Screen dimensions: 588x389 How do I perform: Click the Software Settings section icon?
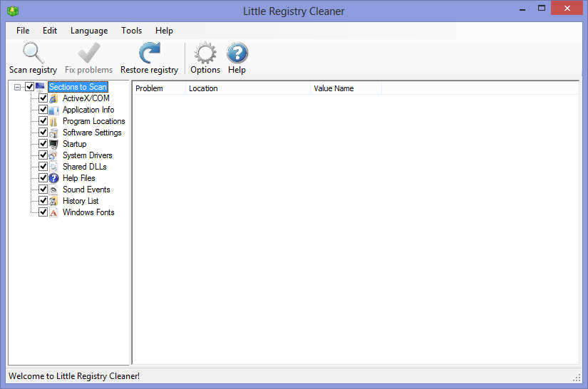click(x=53, y=133)
